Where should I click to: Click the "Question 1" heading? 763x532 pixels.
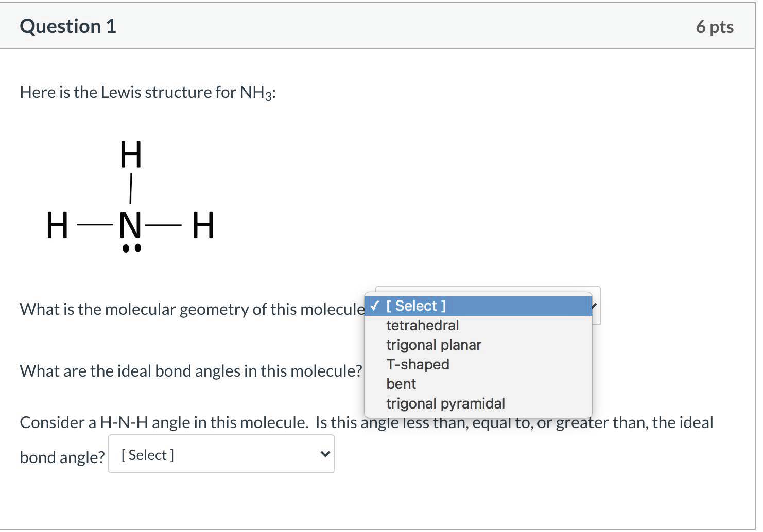coord(68,26)
